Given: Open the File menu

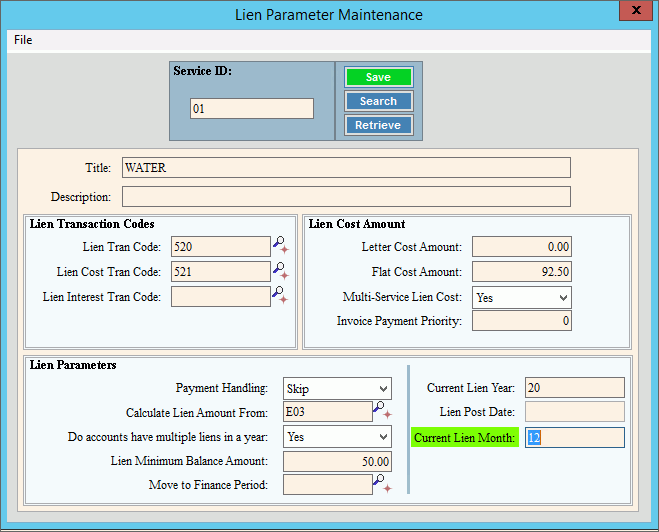Looking at the screenshot, I should (23, 40).
